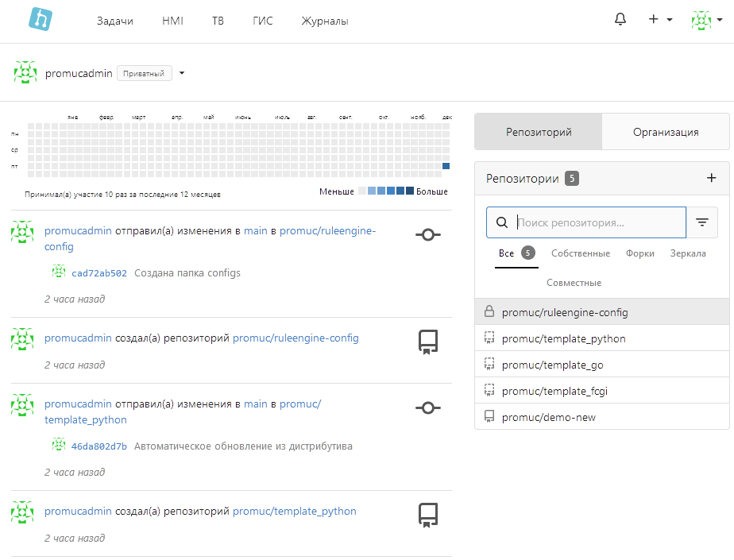Open commit link 46da802d7b

pos(99,446)
